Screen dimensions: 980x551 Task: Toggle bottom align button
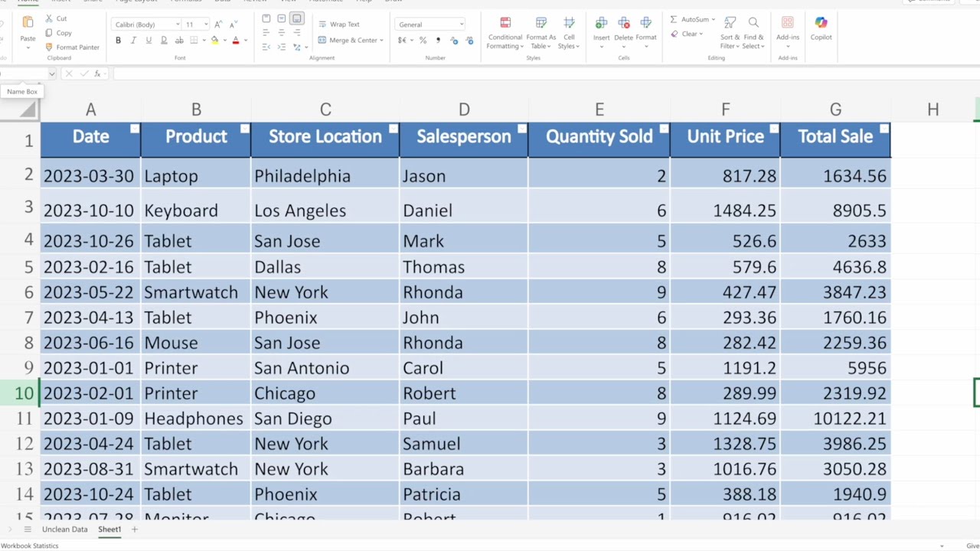tap(297, 18)
